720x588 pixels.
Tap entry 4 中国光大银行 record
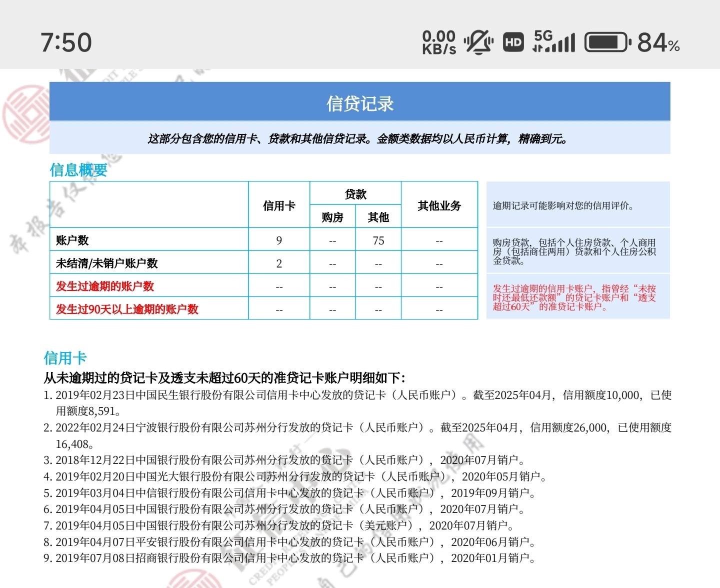(295, 476)
